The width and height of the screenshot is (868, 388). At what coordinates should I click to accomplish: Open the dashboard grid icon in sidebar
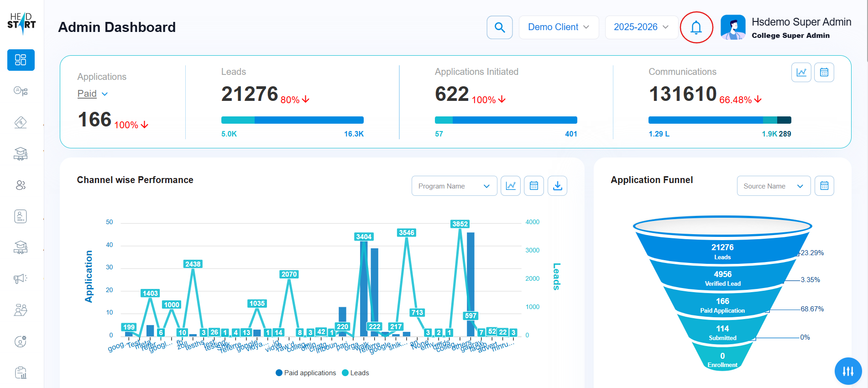click(x=21, y=60)
